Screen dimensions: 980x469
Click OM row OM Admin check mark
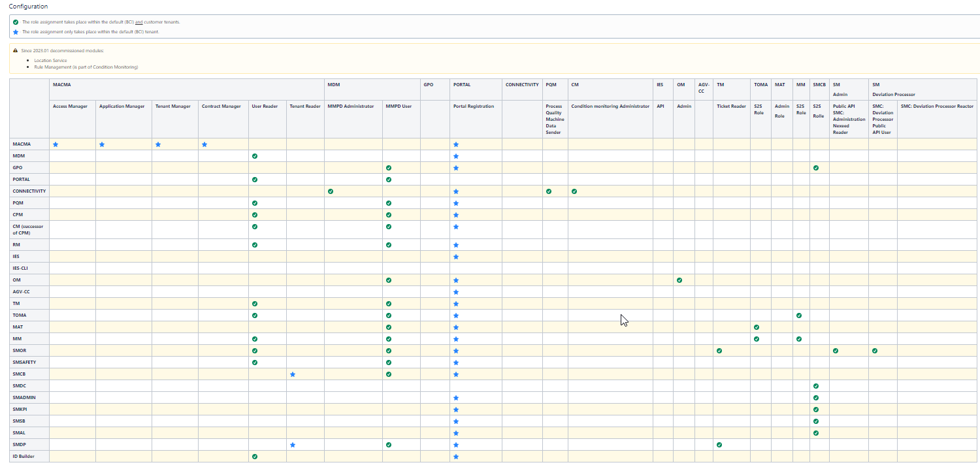pos(679,280)
